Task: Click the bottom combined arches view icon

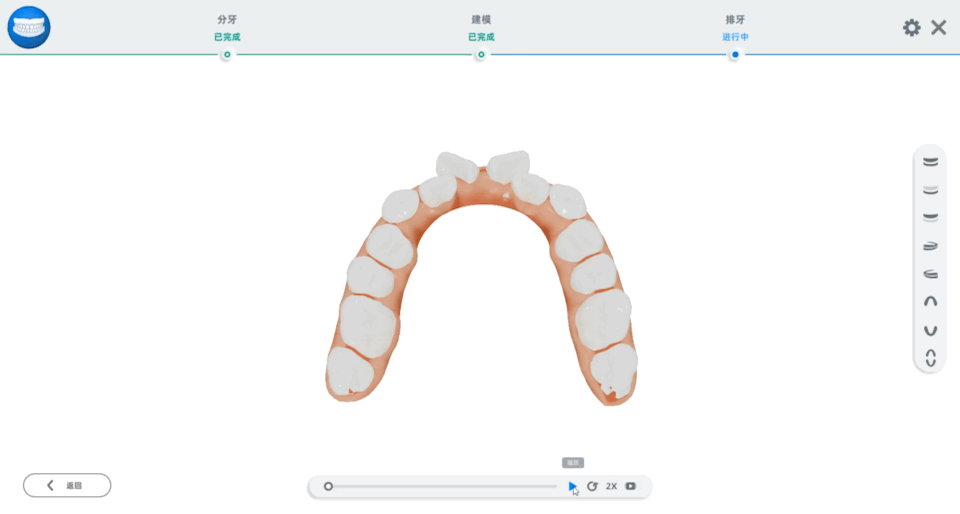Action: (x=930, y=358)
